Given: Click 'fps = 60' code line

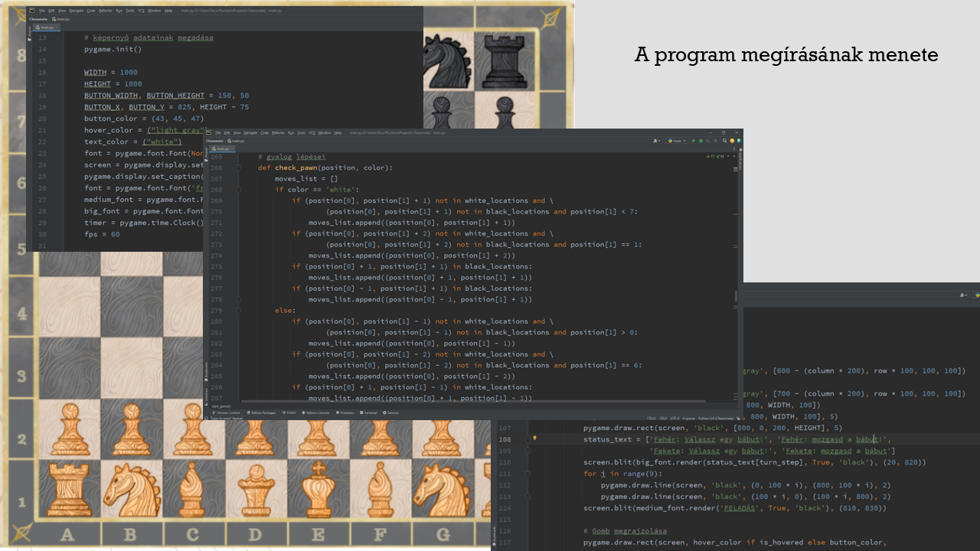Looking at the screenshot, I should pyautogui.click(x=102, y=234).
